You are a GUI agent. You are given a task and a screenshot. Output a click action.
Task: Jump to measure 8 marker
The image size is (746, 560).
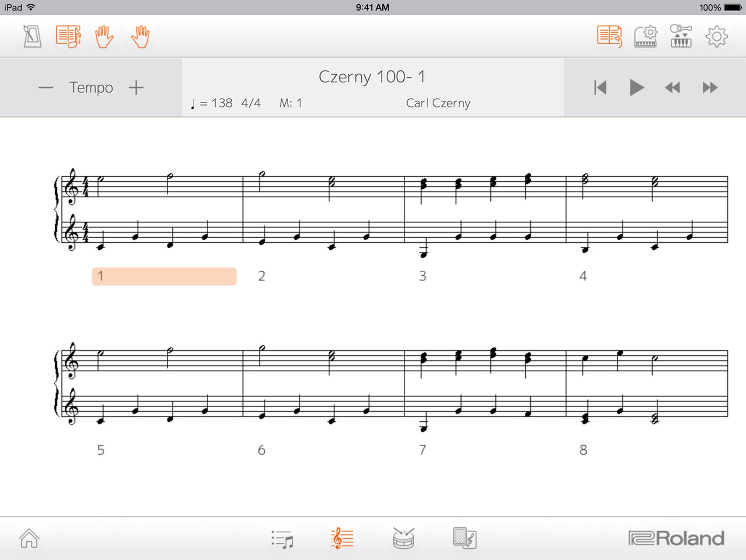click(583, 450)
